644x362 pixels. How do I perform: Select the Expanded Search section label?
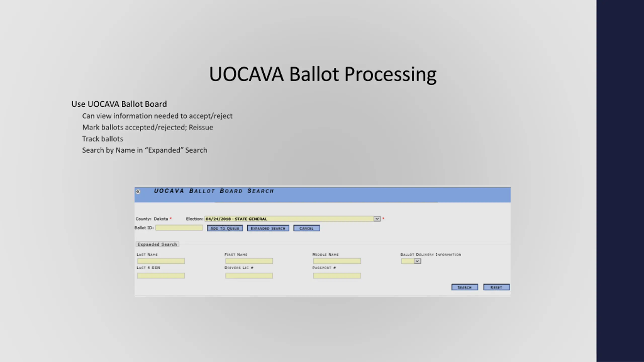157,244
